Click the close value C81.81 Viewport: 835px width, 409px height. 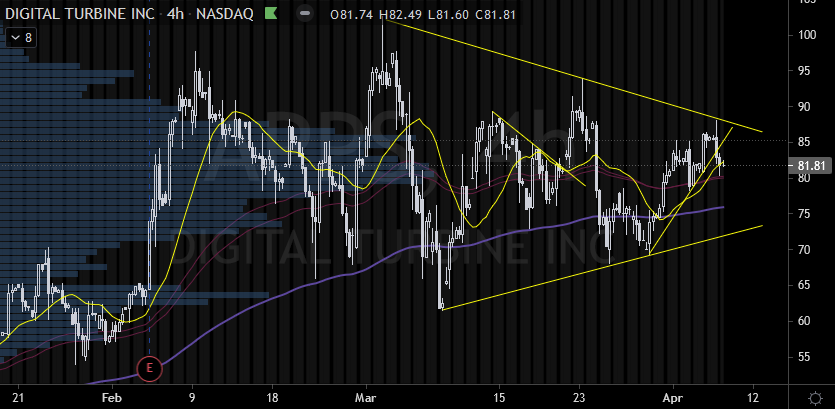click(495, 15)
